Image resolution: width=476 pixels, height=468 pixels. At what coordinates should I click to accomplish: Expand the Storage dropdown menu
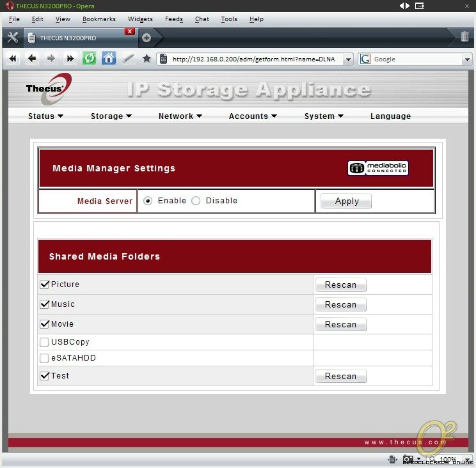coord(111,116)
